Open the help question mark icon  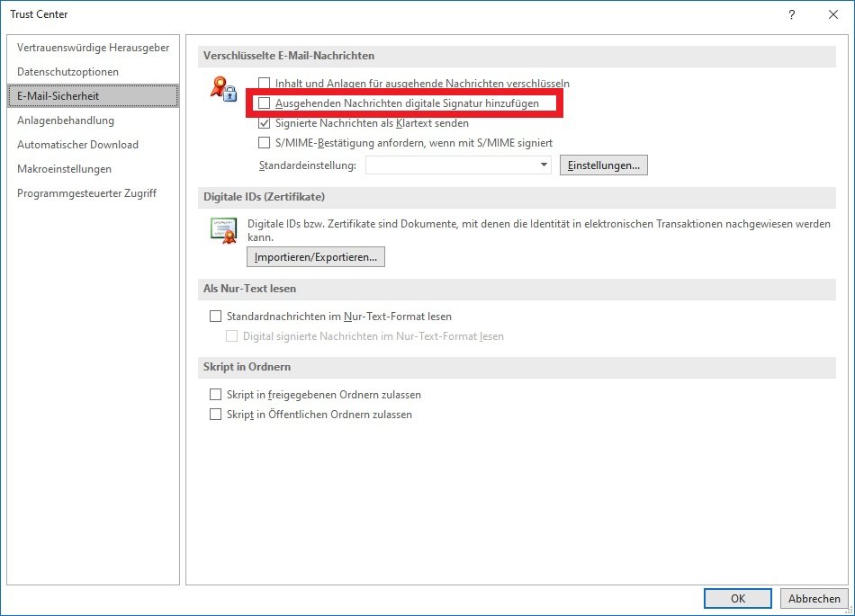tap(792, 14)
